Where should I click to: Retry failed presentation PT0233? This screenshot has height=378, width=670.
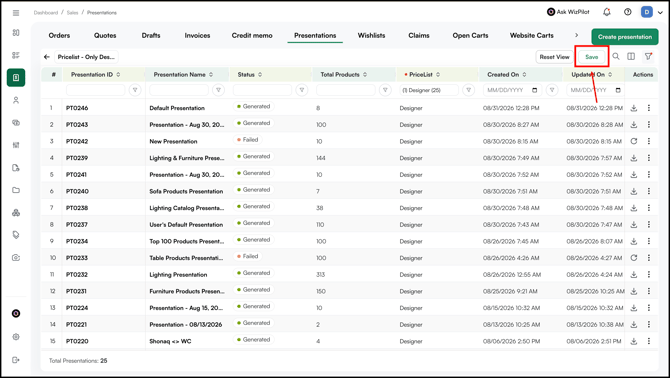point(634,258)
